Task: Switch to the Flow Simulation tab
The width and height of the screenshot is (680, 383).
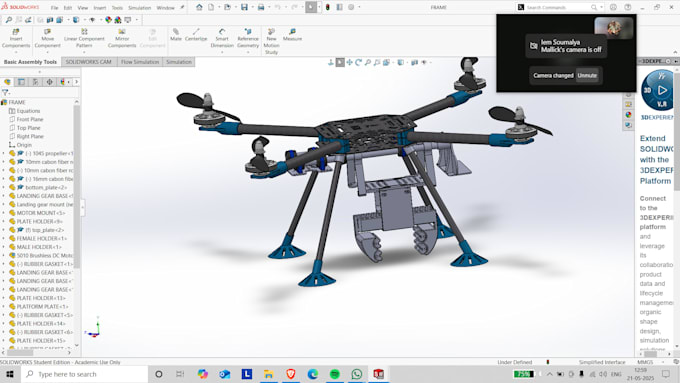Action: [140, 62]
